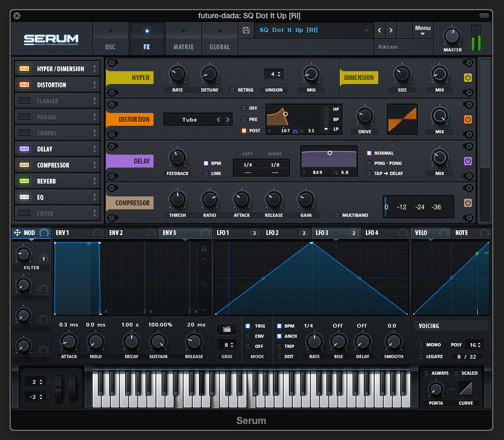The width and height of the screenshot is (504, 440).
Task: Click the MASTER volume knob
Action: coord(452,35)
